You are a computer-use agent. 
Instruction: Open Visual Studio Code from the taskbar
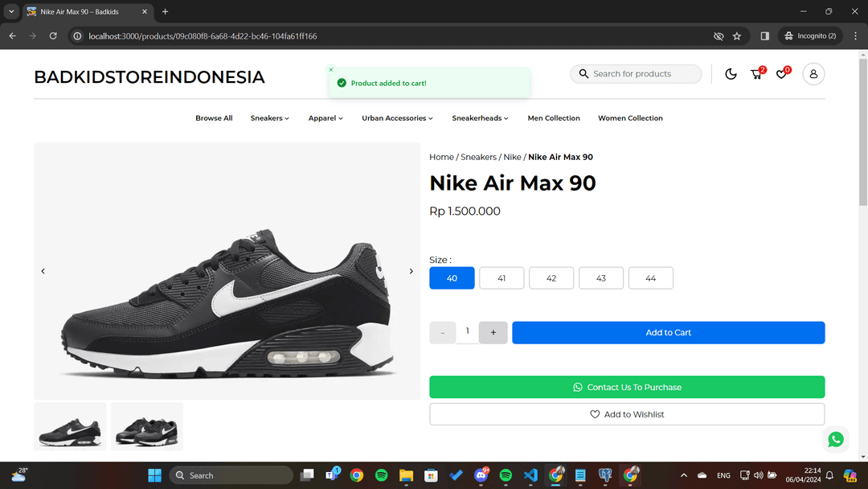tap(530, 475)
